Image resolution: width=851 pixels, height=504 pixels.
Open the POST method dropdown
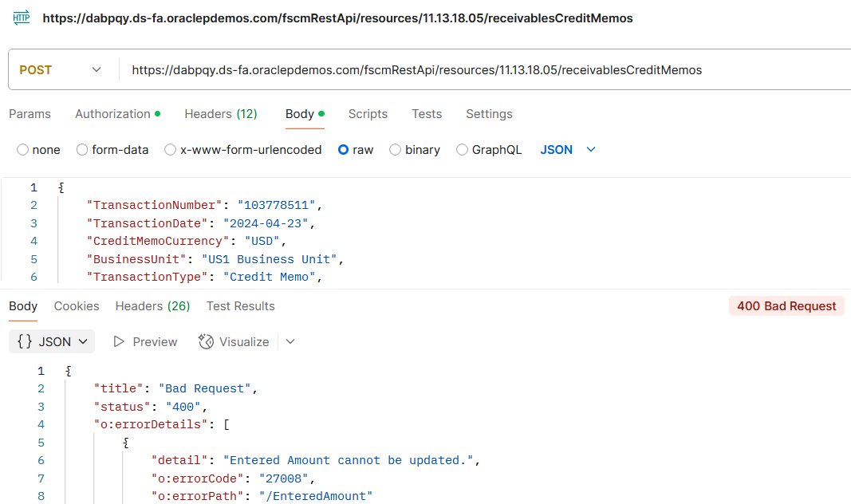click(62, 69)
